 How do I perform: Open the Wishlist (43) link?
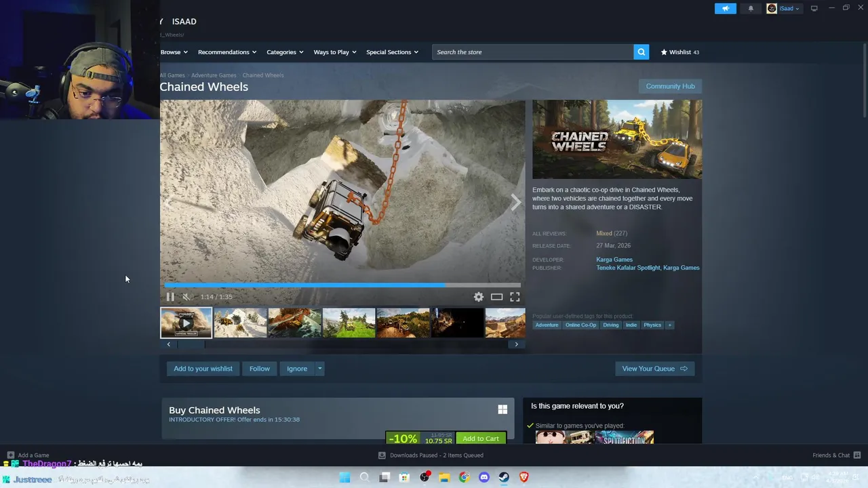click(x=679, y=52)
